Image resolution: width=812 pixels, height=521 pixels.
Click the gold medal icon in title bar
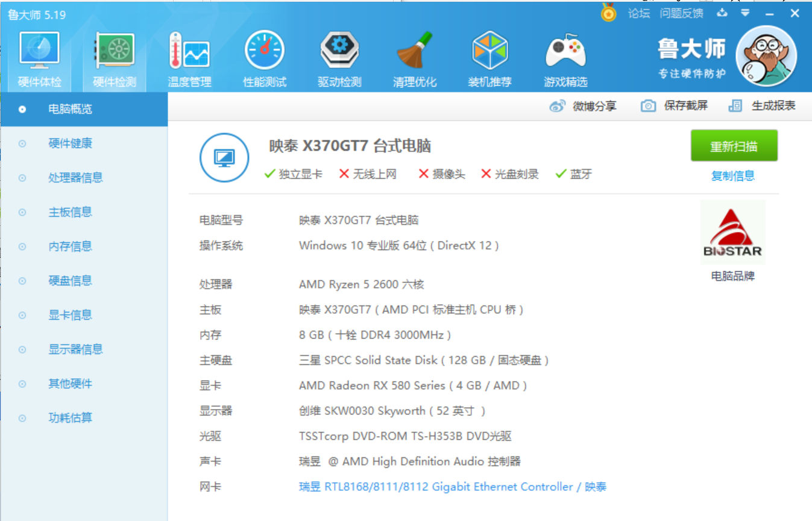pyautogui.click(x=609, y=13)
